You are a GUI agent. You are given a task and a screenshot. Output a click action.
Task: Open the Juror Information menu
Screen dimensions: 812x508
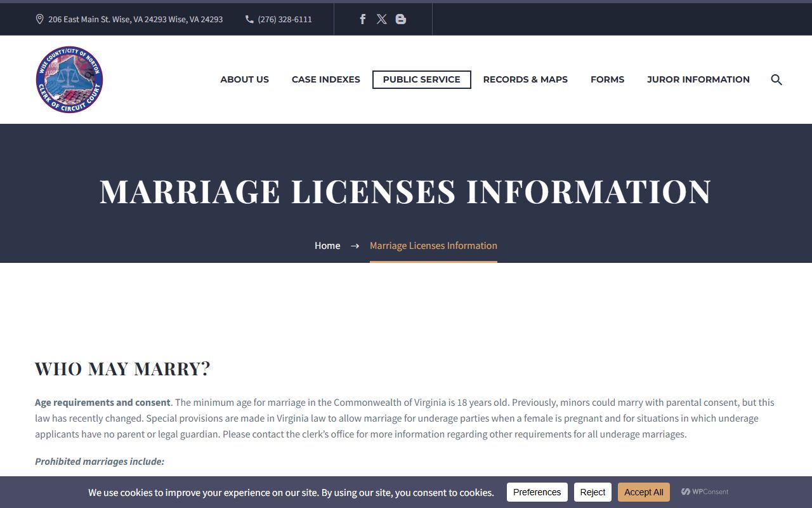tap(698, 79)
